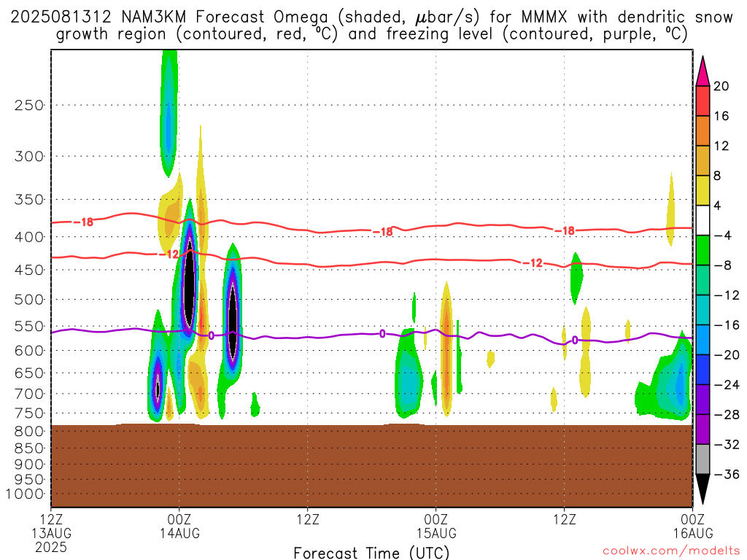Click the '650' pressure level label
The height and width of the screenshot is (560, 747).
click(x=28, y=373)
